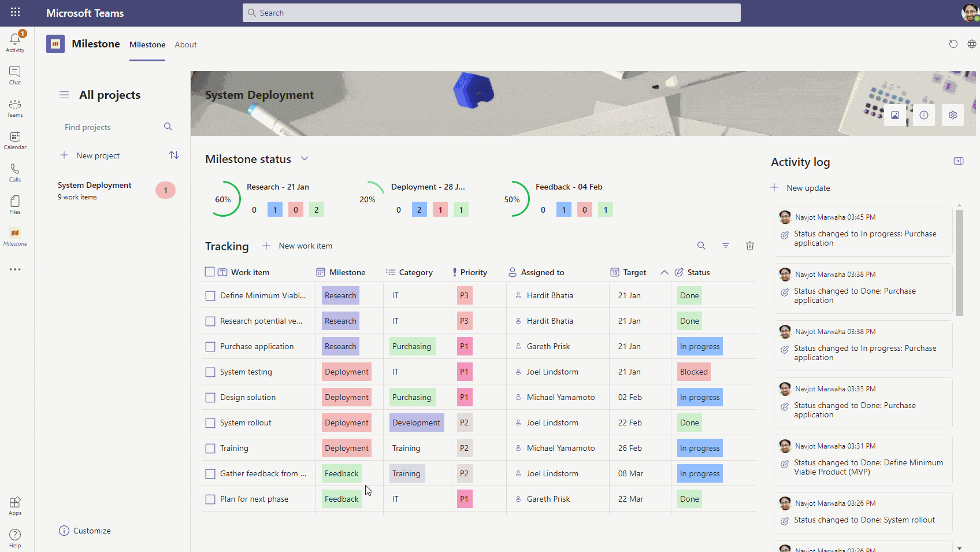980x552 pixels.
Task: Click the search icon in Tracking toolbar
Action: pos(701,246)
